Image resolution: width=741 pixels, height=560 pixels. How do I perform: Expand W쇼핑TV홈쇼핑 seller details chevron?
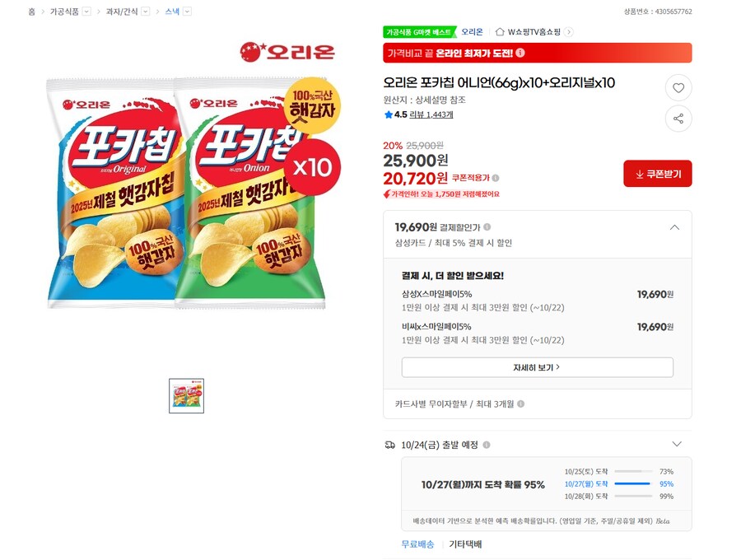[x=569, y=31]
